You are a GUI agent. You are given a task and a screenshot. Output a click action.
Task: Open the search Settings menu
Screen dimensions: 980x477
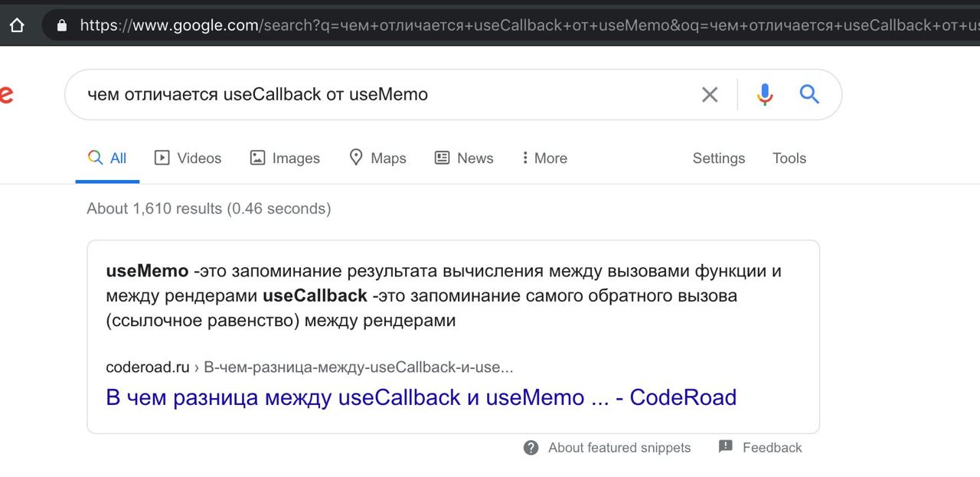[719, 158]
